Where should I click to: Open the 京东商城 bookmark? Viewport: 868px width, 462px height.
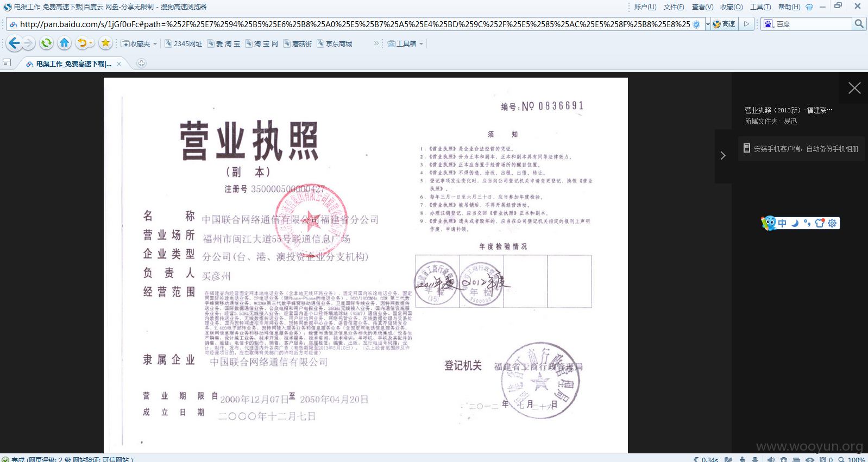pos(335,43)
